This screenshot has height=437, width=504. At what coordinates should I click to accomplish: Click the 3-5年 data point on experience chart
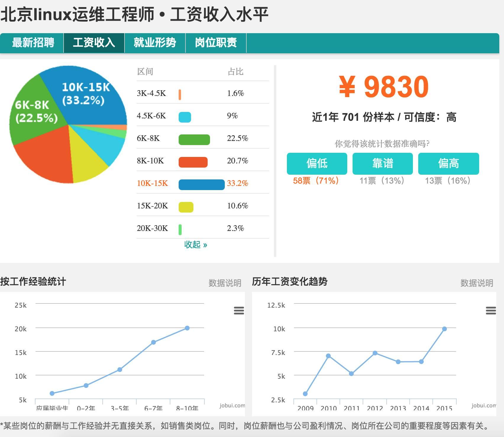point(120,369)
